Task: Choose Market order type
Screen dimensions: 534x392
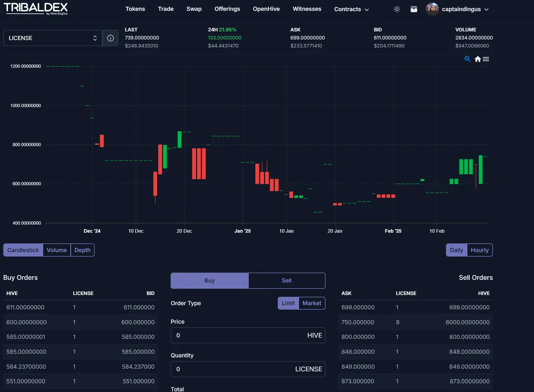Action: (x=312, y=303)
